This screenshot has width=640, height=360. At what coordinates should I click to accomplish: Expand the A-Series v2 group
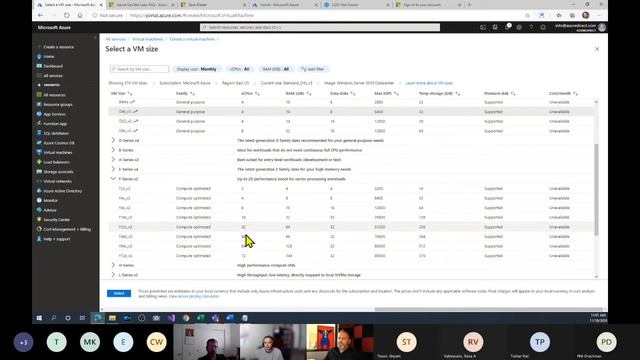(x=113, y=160)
